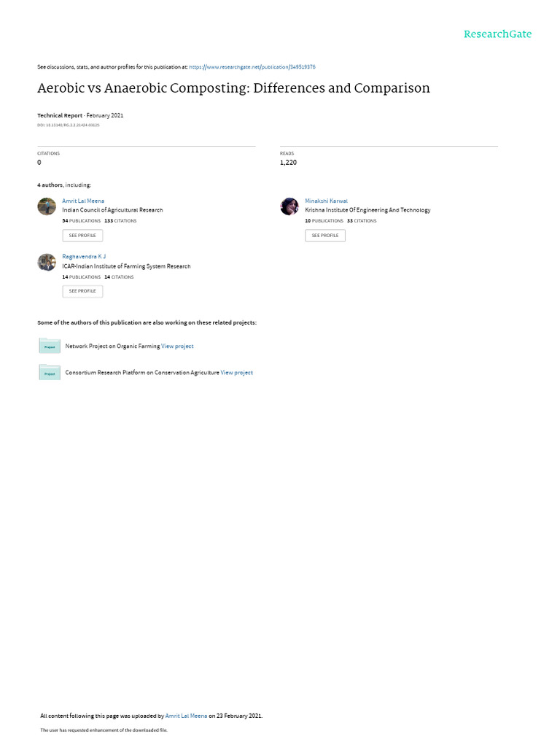Click See Profile under Raghavendra K J
The width and height of the screenshot is (560, 747).
(x=82, y=291)
